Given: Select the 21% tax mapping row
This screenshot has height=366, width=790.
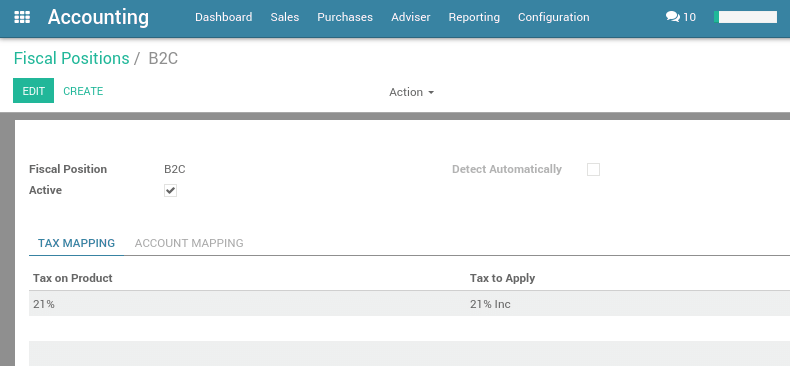Looking at the screenshot, I should pos(409,304).
